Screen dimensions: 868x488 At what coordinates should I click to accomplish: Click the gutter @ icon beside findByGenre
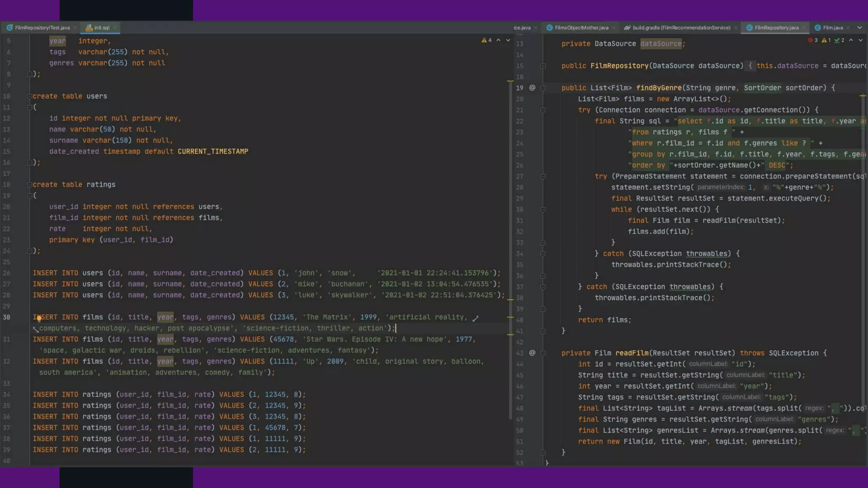click(x=532, y=88)
